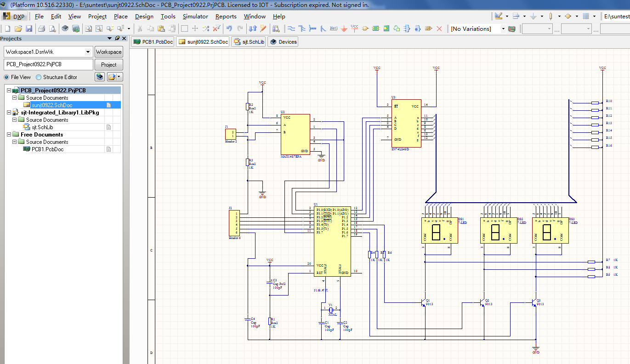The height and width of the screenshot is (364, 630).
Task: Click the Cross Probe icon
Action: click(263, 28)
